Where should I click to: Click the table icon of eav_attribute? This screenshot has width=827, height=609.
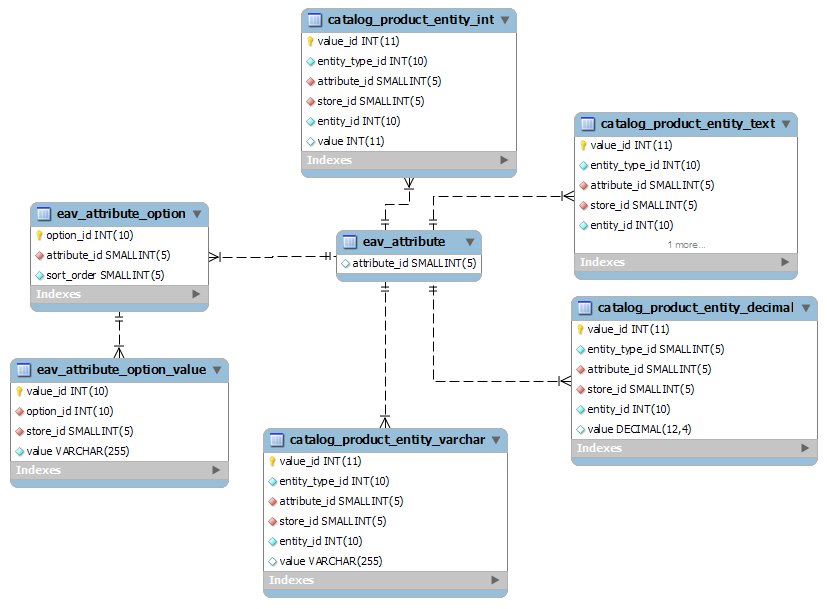pyautogui.click(x=350, y=242)
